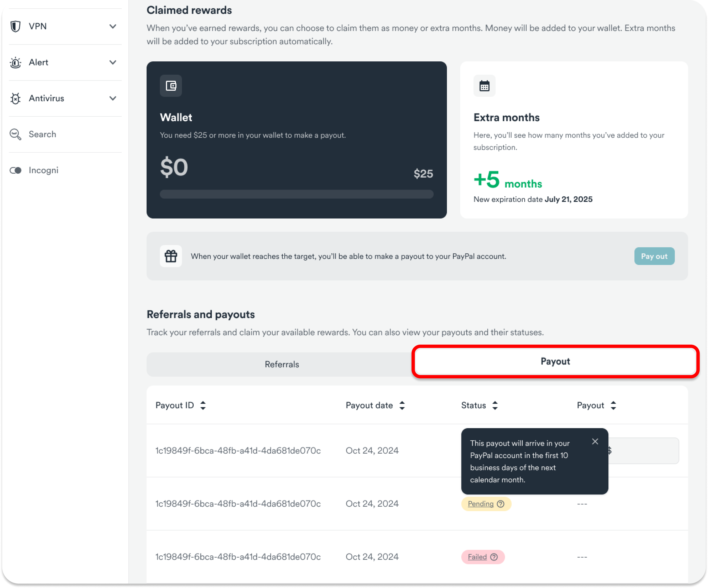Click the Search magnifier icon
The width and height of the screenshot is (708, 588).
coord(15,134)
